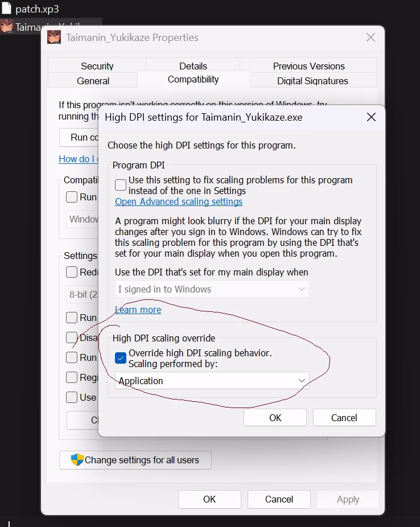Click the Taimanin_Yukikaze Properties title icon
This screenshot has height=527, width=420.
pyautogui.click(x=54, y=38)
